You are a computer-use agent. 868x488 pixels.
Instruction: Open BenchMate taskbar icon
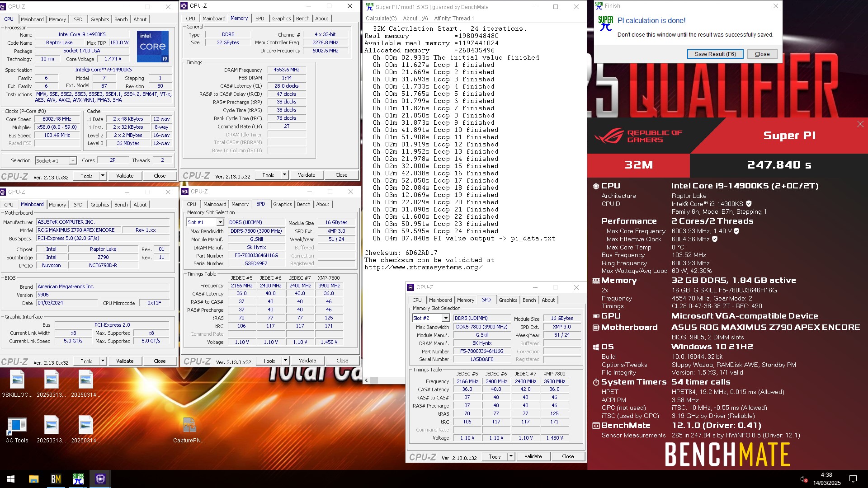56,479
